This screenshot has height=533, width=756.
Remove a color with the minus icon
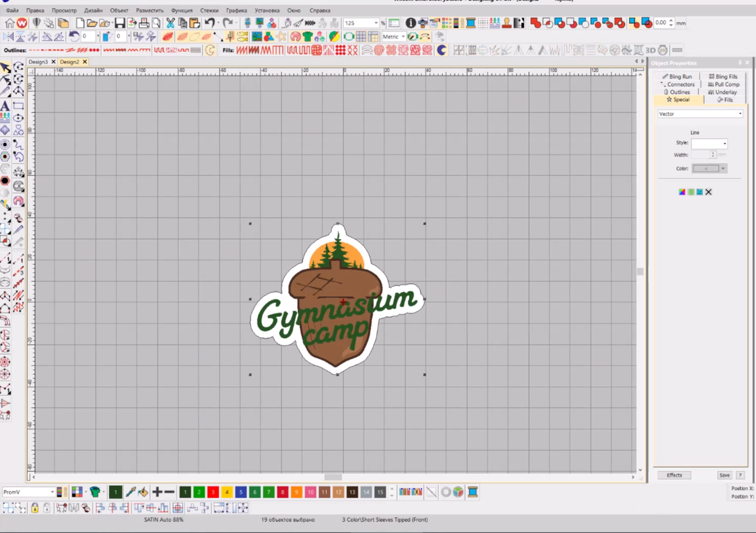coord(169,492)
